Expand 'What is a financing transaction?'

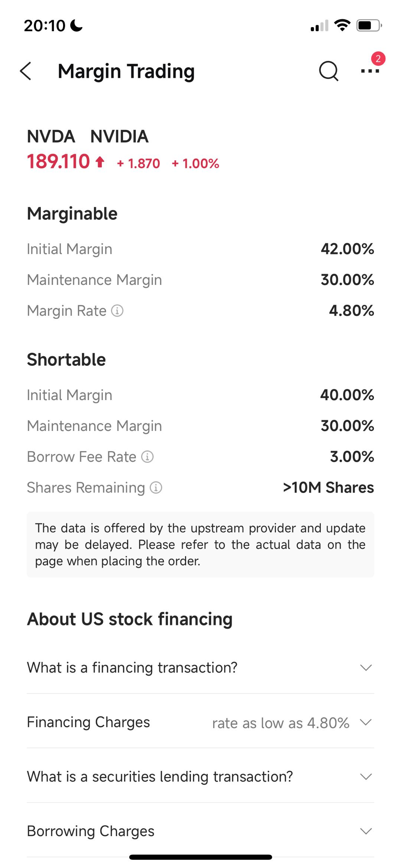(x=366, y=667)
